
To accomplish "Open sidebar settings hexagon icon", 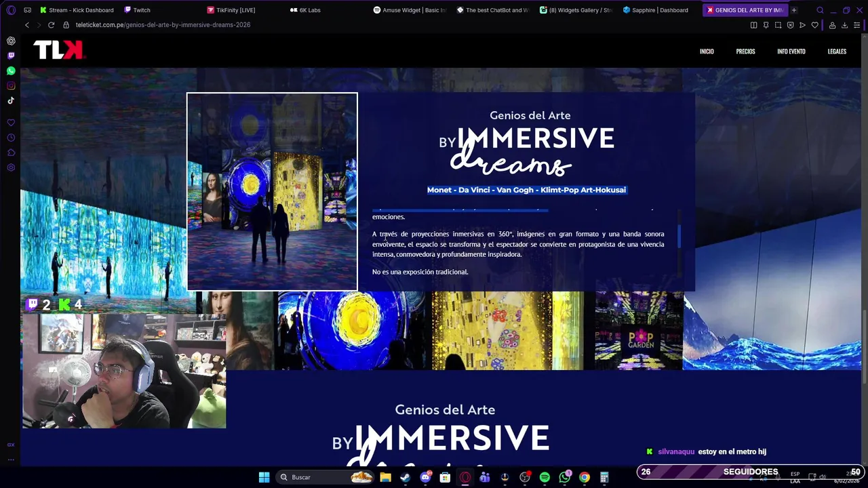I will tap(11, 167).
